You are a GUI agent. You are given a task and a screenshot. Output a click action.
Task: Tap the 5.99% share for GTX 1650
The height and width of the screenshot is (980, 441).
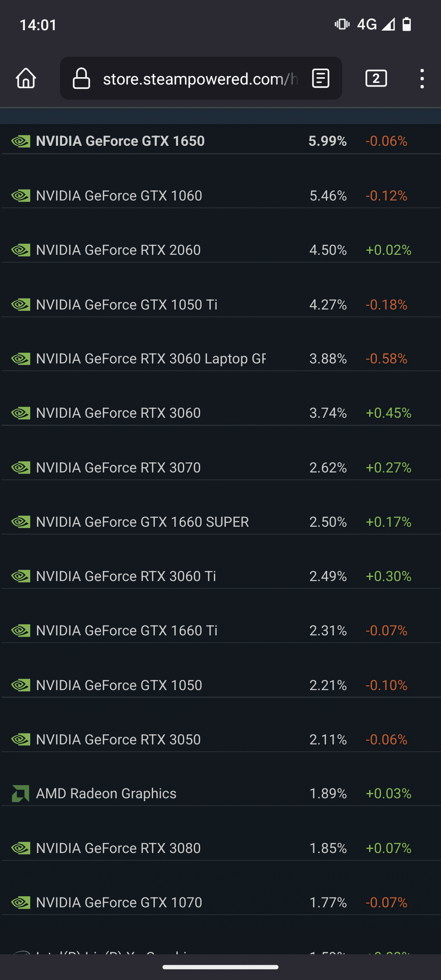click(327, 141)
